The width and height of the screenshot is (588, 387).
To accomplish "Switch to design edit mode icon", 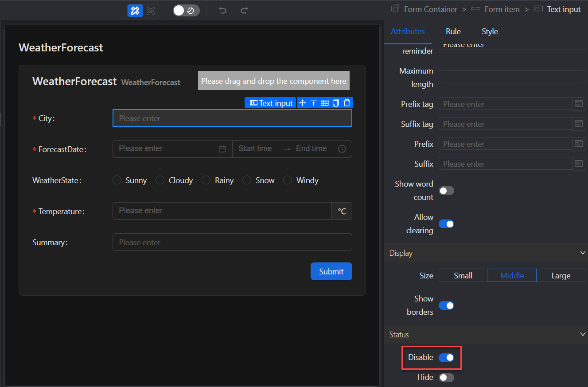I will (x=135, y=11).
